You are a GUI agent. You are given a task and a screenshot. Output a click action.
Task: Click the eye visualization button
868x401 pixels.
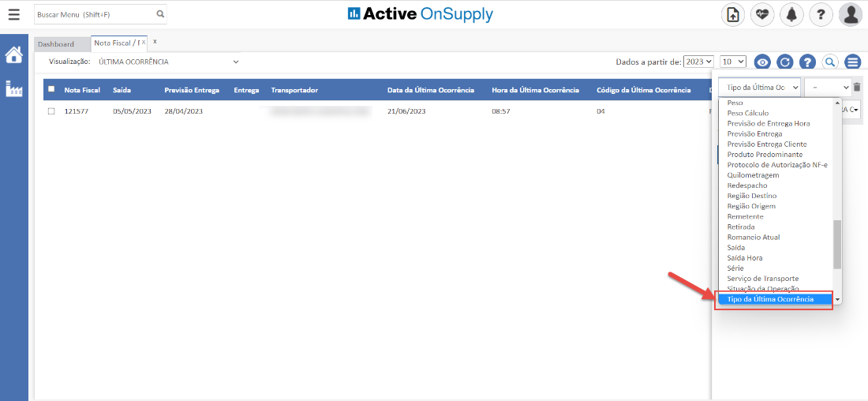pyautogui.click(x=763, y=62)
